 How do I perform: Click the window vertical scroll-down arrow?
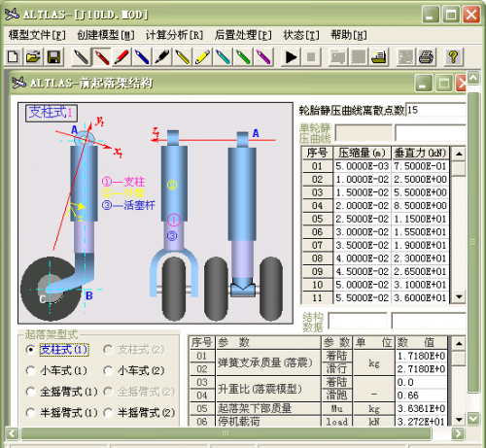tap(473, 418)
